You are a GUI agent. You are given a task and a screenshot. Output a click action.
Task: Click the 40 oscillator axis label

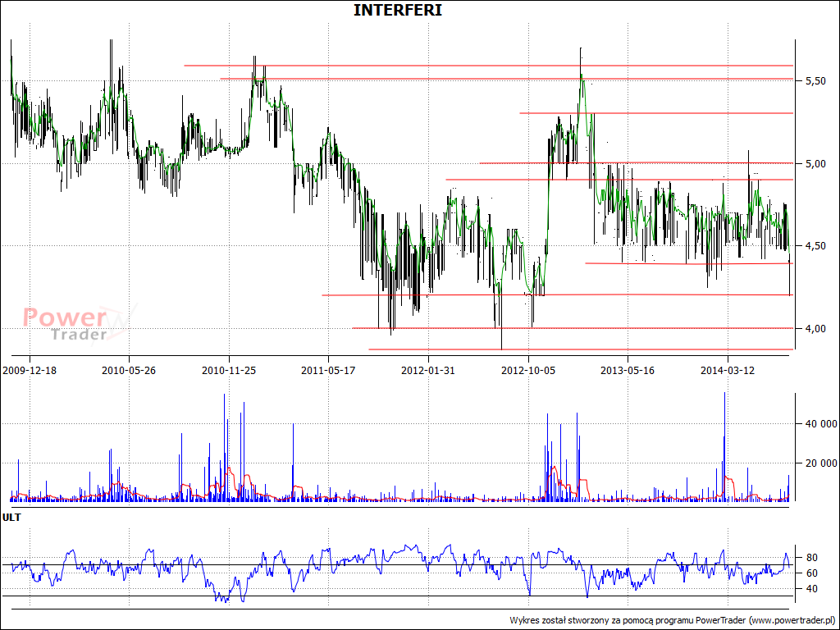coord(811,589)
